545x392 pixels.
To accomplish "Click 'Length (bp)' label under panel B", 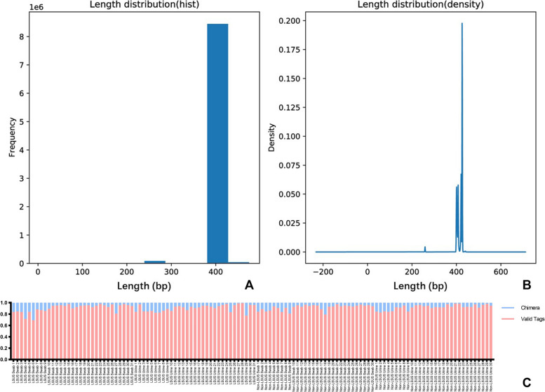I will (420, 286).
